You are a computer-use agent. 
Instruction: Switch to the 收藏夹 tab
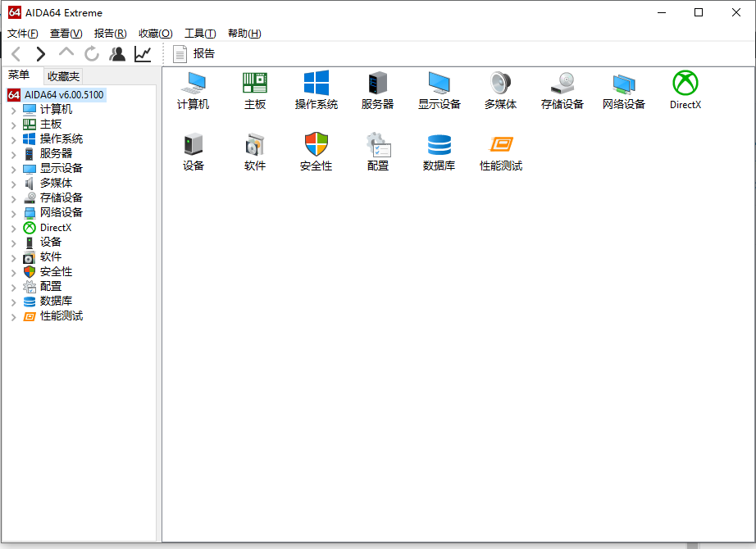click(x=63, y=76)
